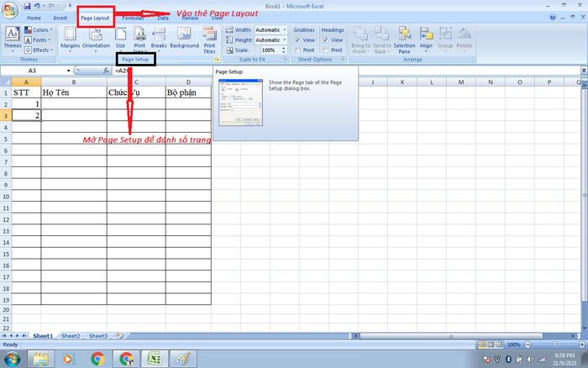Viewport: 588px width, 368px height.
Task: Open Page Setup dialog launcher
Action: click(x=217, y=60)
